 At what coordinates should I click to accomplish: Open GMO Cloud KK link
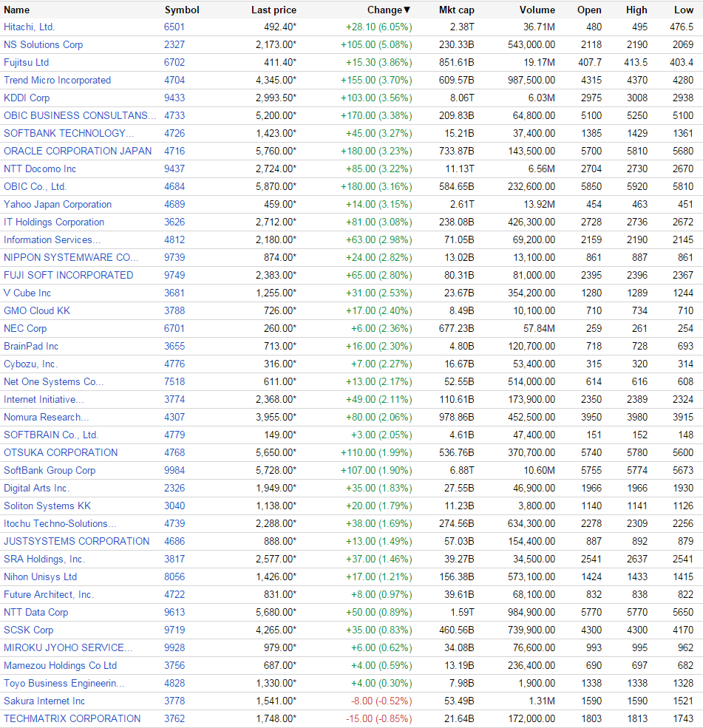(x=37, y=310)
